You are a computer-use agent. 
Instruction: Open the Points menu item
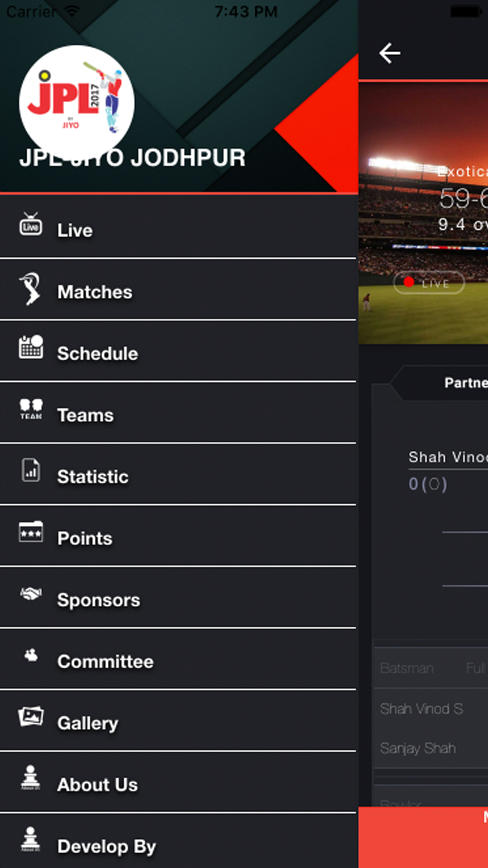[178, 536]
